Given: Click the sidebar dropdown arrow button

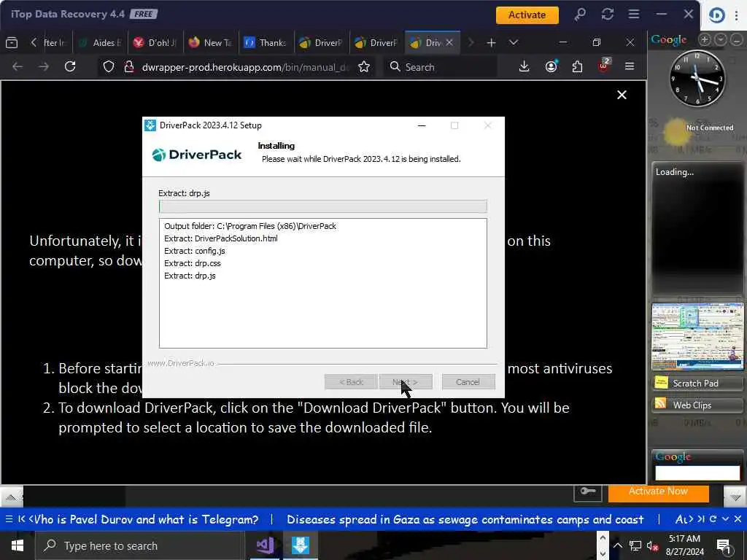Looking at the screenshot, I should tap(721, 40).
